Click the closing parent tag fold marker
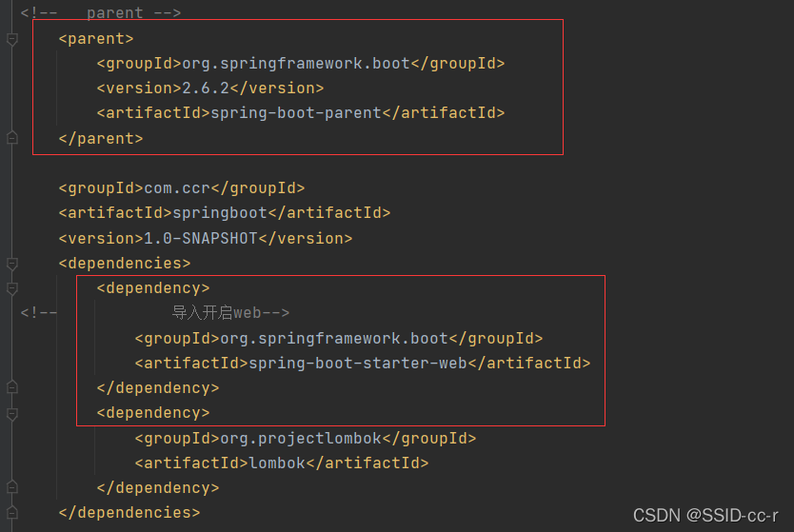Screen dimensions: 794x532 (12, 137)
